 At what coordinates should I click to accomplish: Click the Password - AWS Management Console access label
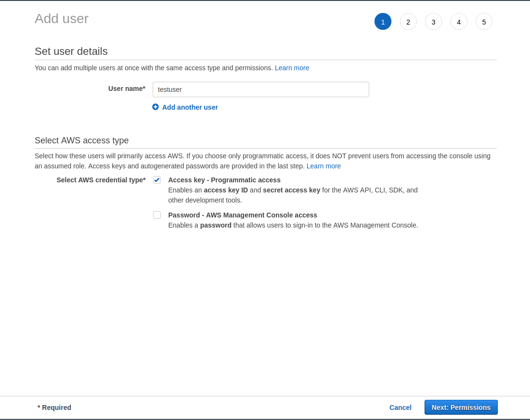tap(243, 215)
